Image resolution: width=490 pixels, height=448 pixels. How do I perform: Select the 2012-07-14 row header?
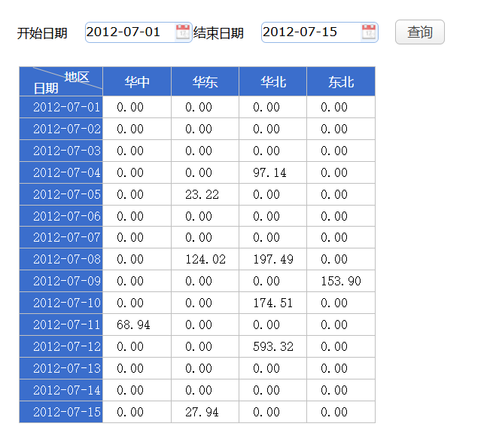(61, 390)
